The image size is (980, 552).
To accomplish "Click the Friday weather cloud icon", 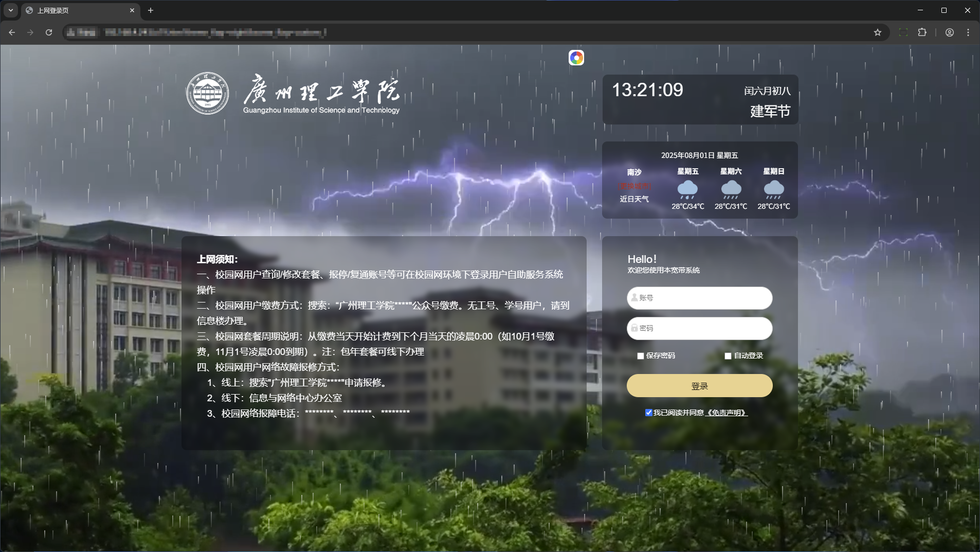I will (x=687, y=189).
